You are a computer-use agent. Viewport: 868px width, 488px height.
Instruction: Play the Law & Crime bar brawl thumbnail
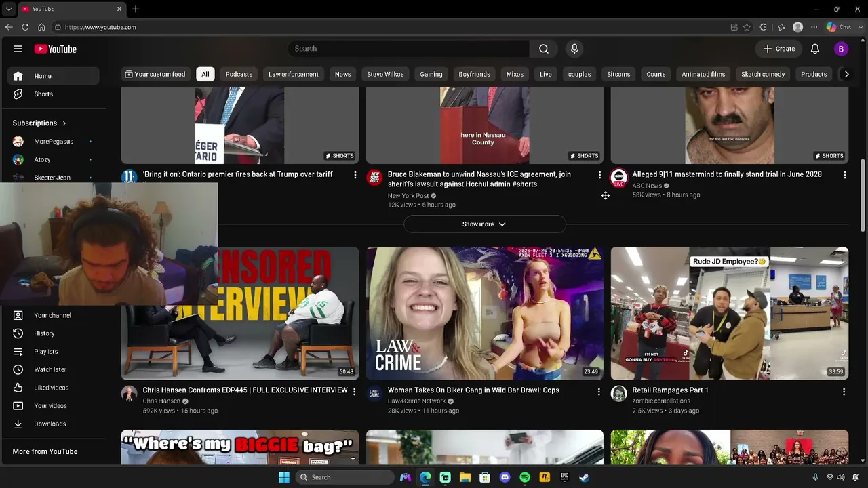tap(485, 313)
